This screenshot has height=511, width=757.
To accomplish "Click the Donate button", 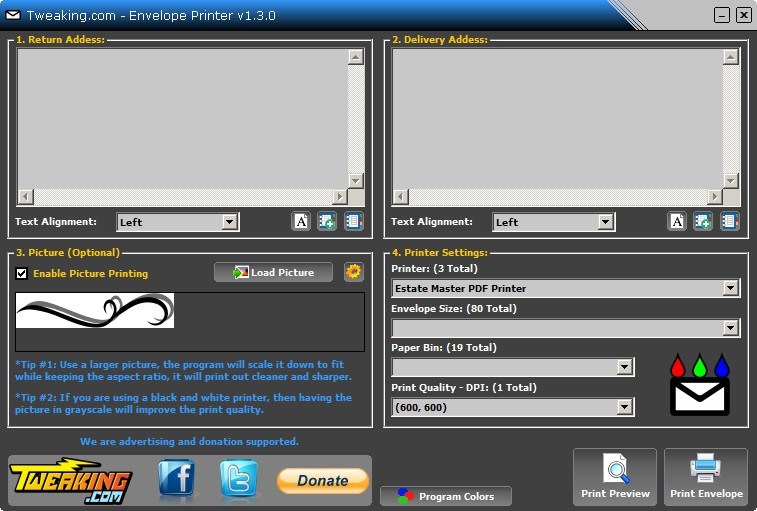I will [322, 481].
